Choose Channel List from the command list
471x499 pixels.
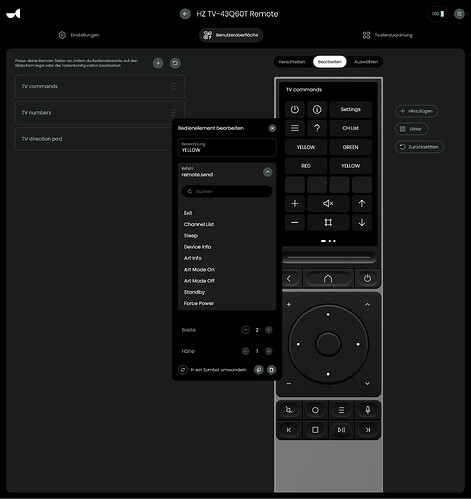pos(199,224)
